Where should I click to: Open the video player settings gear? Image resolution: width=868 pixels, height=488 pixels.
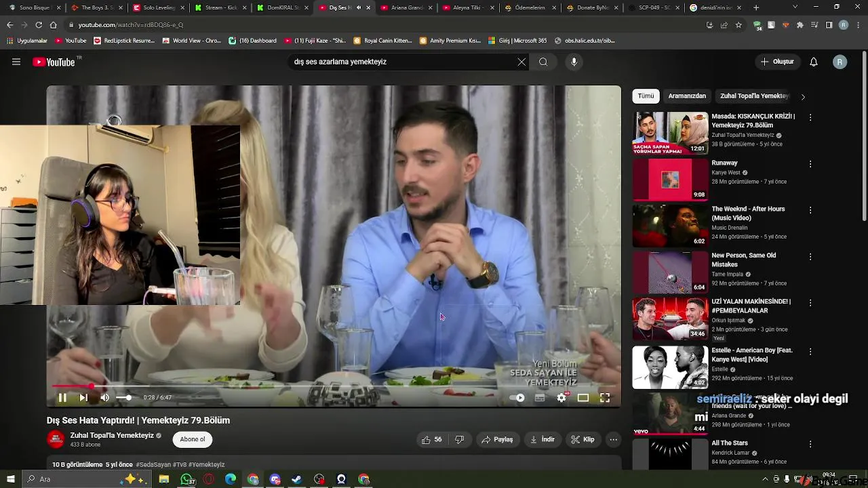click(561, 398)
